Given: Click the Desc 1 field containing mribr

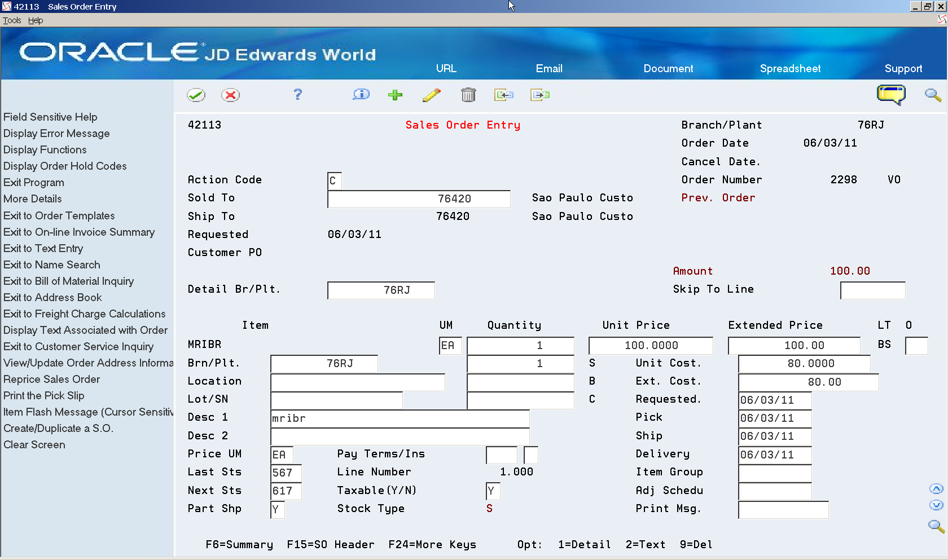Looking at the screenshot, I should click(400, 418).
